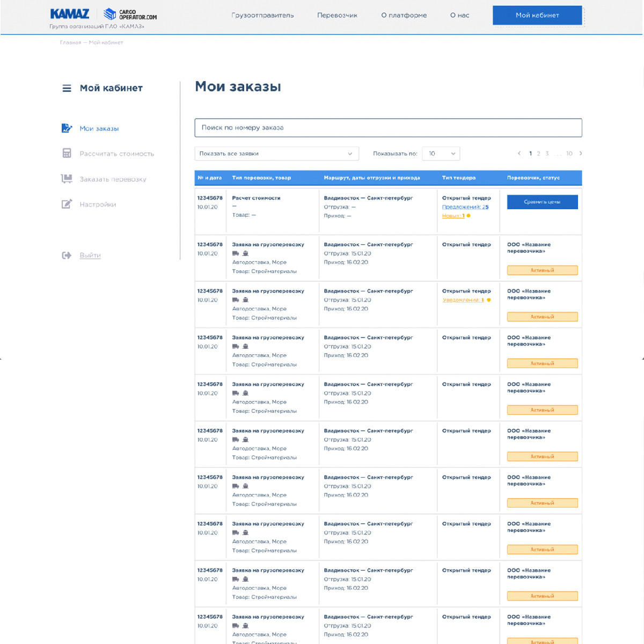Click the blue Мой кабинет button
644x644 pixels.
click(537, 15)
